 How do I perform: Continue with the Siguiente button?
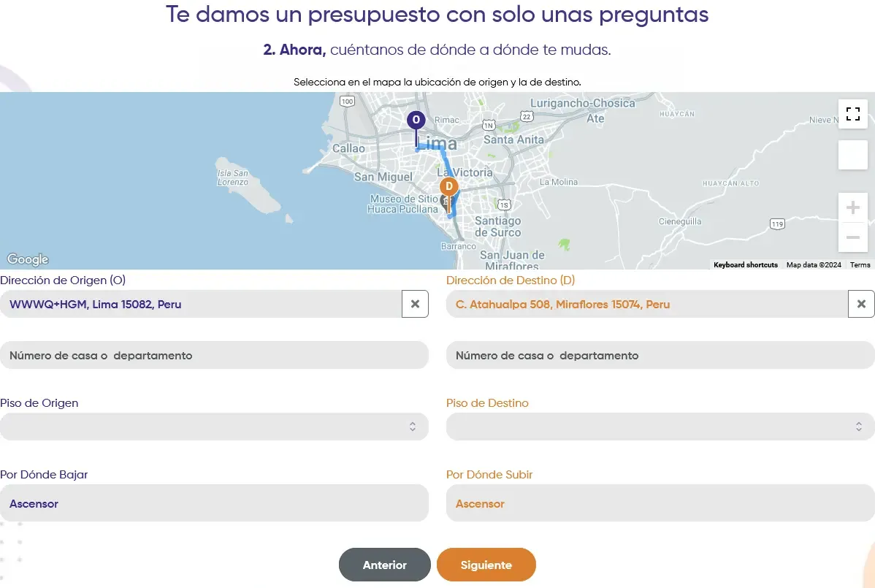486,565
